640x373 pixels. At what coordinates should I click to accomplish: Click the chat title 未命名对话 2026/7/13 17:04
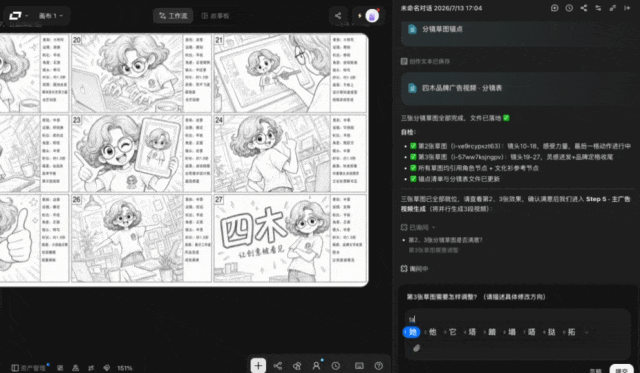click(x=441, y=8)
